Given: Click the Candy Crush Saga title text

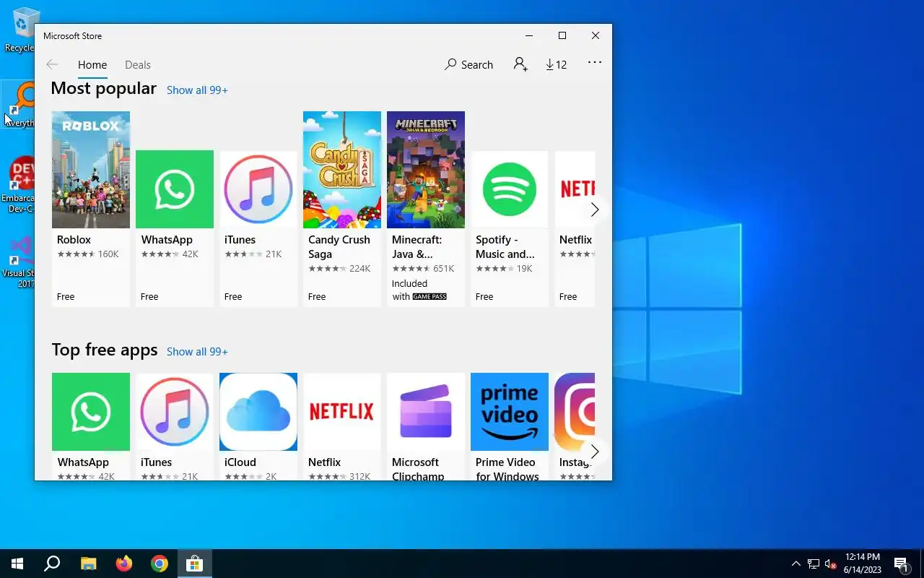Looking at the screenshot, I should coord(339,246).
